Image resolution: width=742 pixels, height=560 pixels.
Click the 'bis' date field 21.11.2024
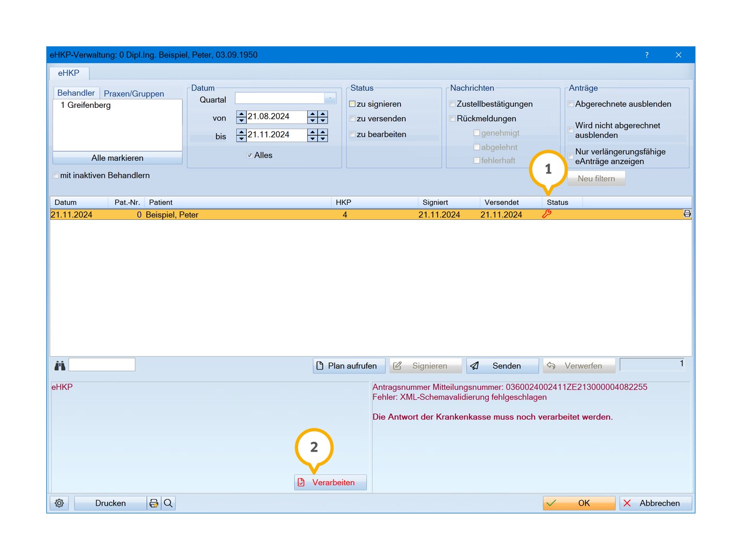[277, 135]
